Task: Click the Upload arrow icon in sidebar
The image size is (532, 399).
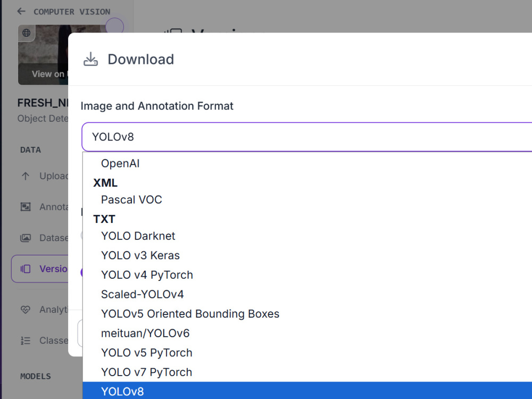Action: (x=26, y=176)
